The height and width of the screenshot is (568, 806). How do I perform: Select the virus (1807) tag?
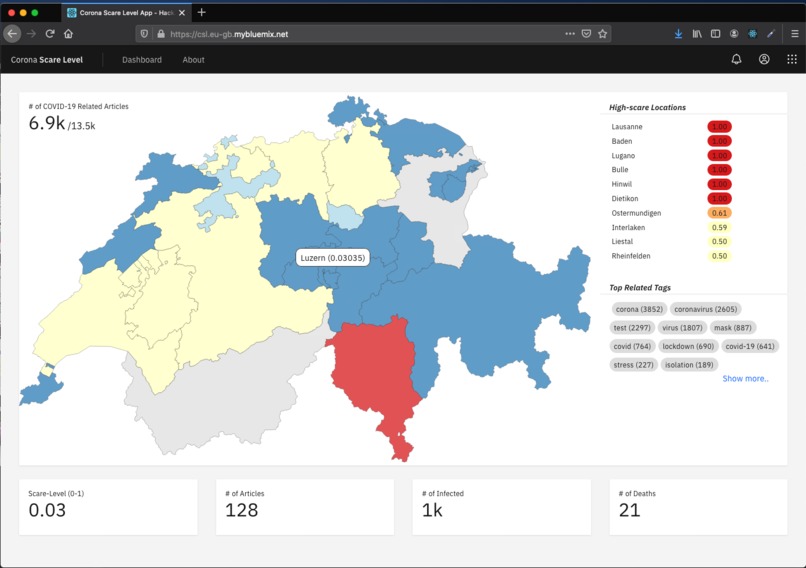click(x=682, y=328)
